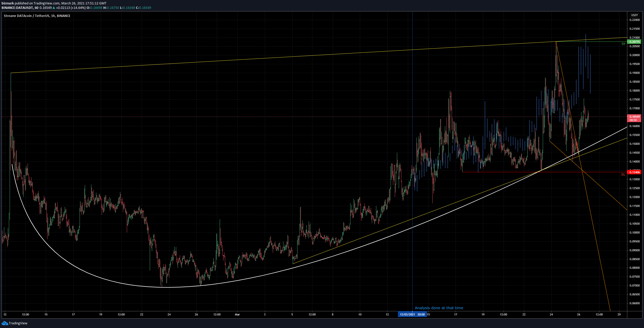Click the 'Analysis done at that time' annotation
This screenshot has height=328, width=644.
click(439, 308)
